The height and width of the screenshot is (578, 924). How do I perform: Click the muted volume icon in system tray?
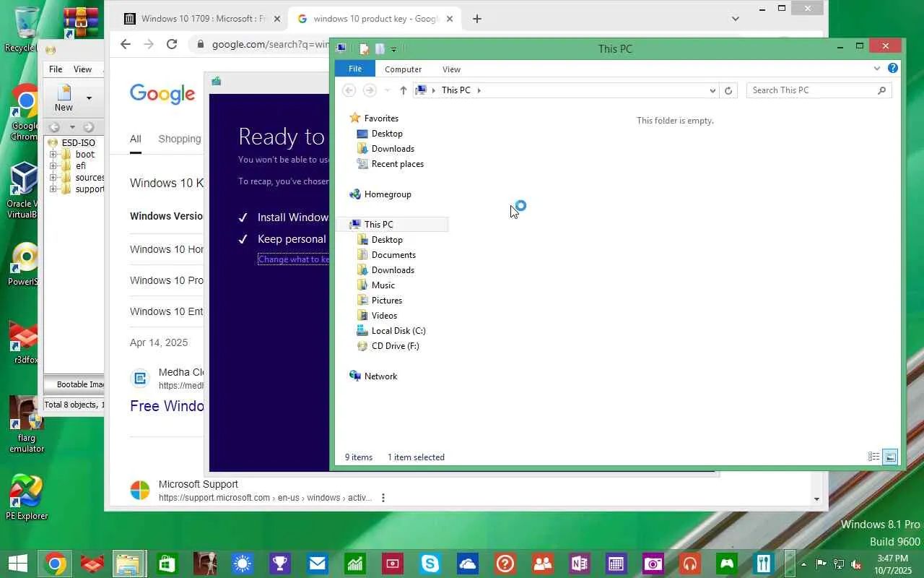[856, 564]
